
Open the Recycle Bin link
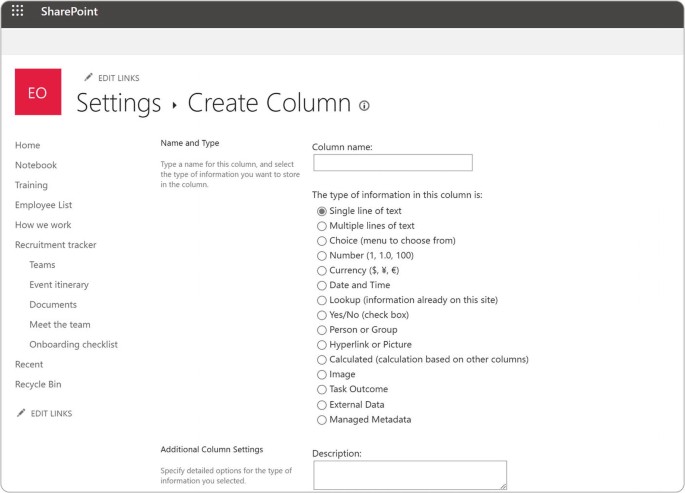pyautogui.click(x=38, y=385)
